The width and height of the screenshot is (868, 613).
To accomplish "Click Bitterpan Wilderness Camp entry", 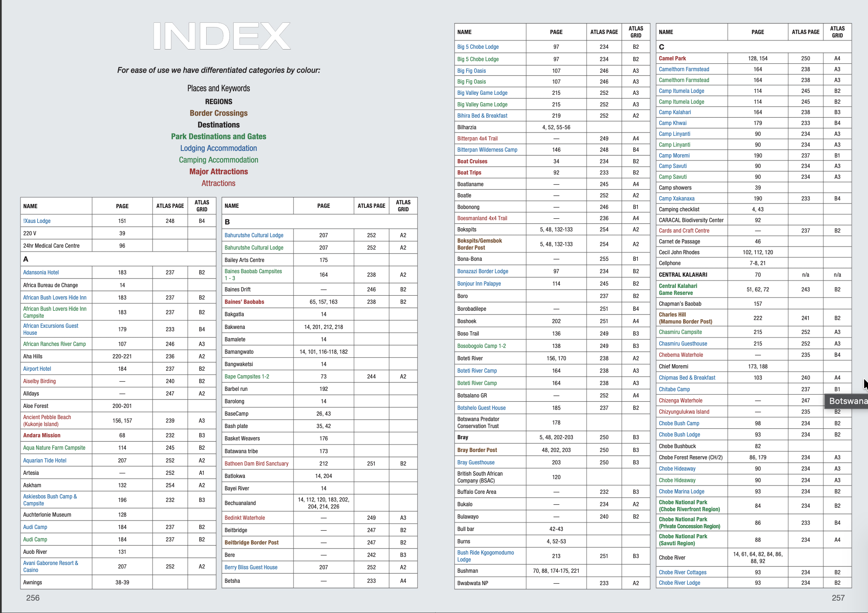I will (487, 150).
